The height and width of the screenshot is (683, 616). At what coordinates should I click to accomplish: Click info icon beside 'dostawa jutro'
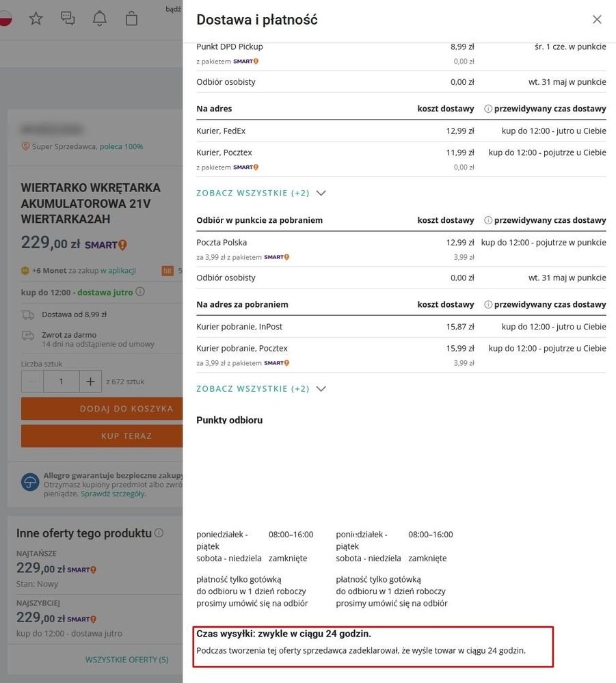140,291
